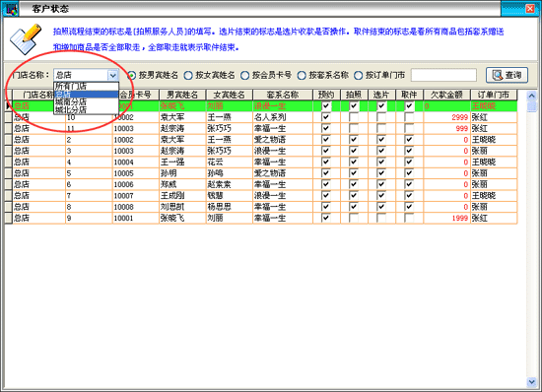Select the 会员卡号 cell 10006

136,184
